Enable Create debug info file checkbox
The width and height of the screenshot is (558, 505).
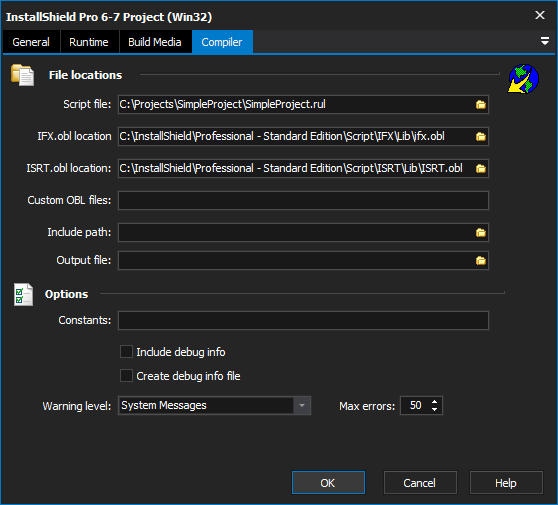(x=126, y=376)
